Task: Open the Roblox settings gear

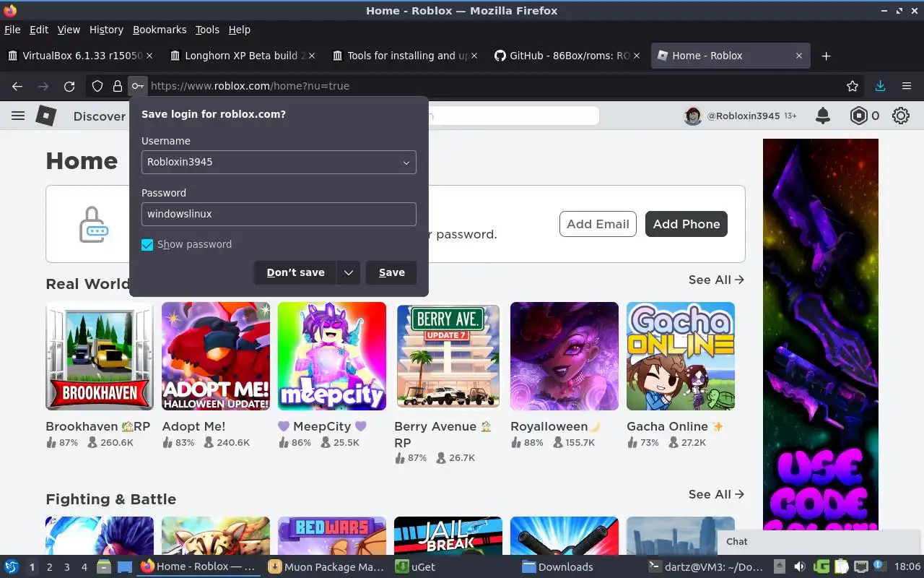Action: coord(900,116)
